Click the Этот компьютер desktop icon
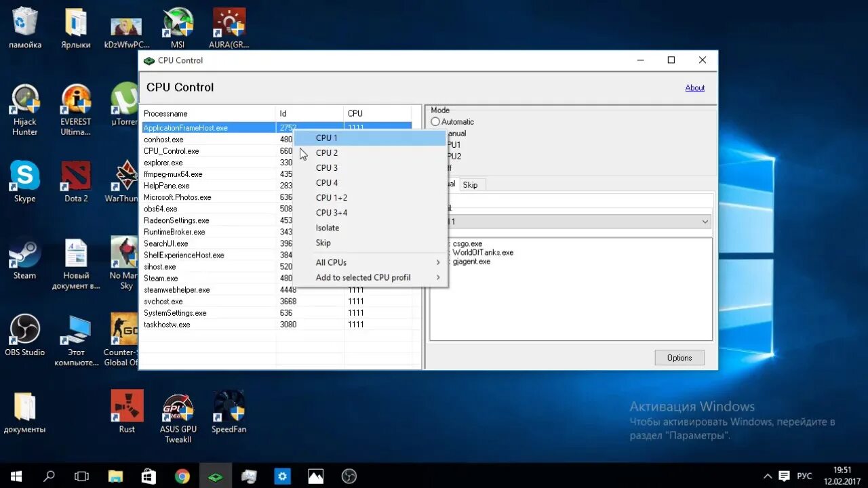Image resolution: width=868 pixels, height=488 pixels. 76,341
